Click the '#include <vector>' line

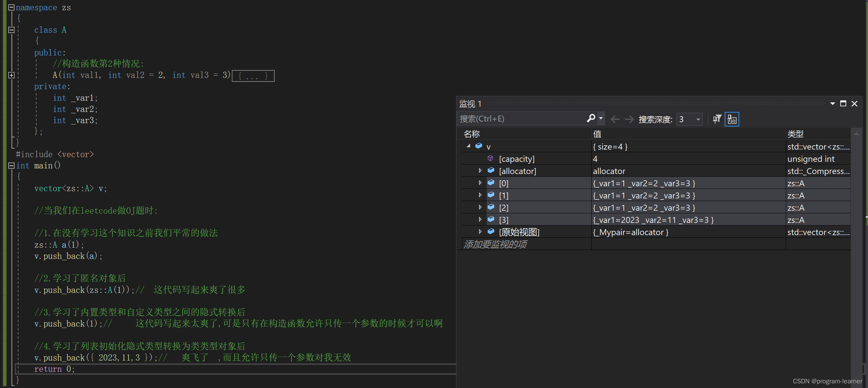click(55, 155)
